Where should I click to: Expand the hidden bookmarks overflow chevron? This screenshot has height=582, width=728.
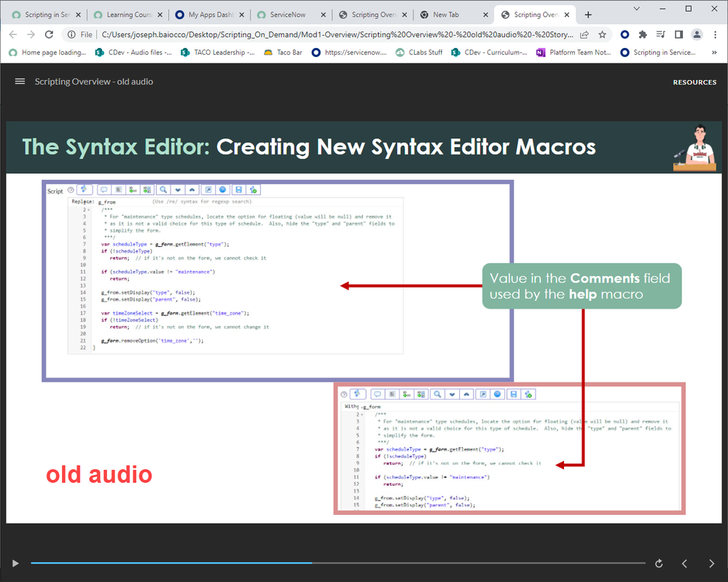tap(715, 52)
